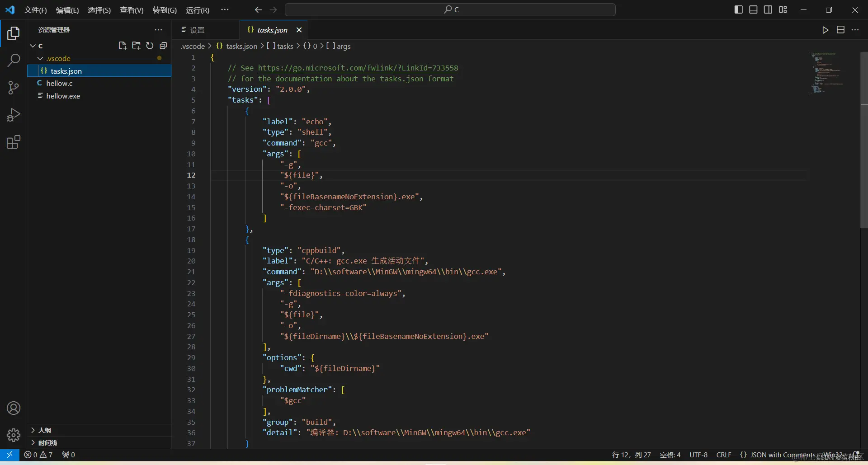Viewport: 868px width, 465px height.
Task: Open the Run menu
Action: [x=198, y=10]
